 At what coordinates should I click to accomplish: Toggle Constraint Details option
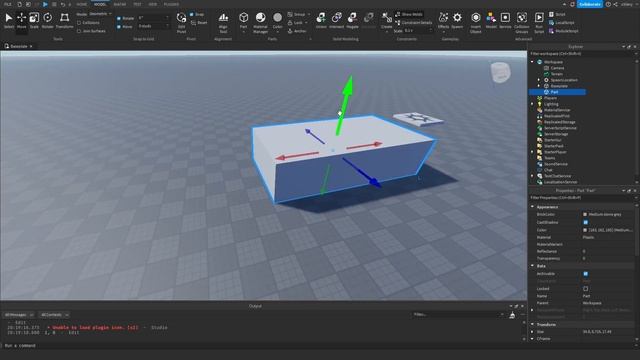pyautogui.click(x=414, y=23)
